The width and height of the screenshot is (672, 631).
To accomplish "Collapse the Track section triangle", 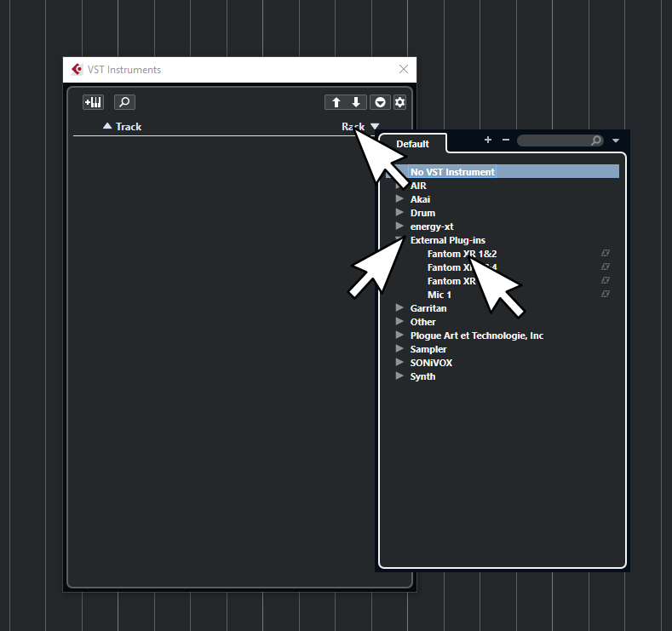I will [107, 126].
